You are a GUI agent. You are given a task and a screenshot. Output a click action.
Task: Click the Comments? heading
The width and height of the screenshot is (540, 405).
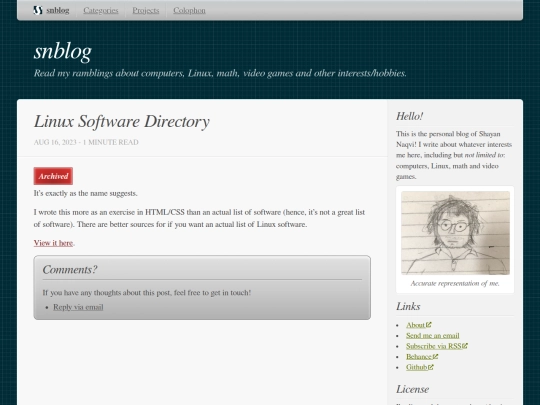click(x=70, y=269)
